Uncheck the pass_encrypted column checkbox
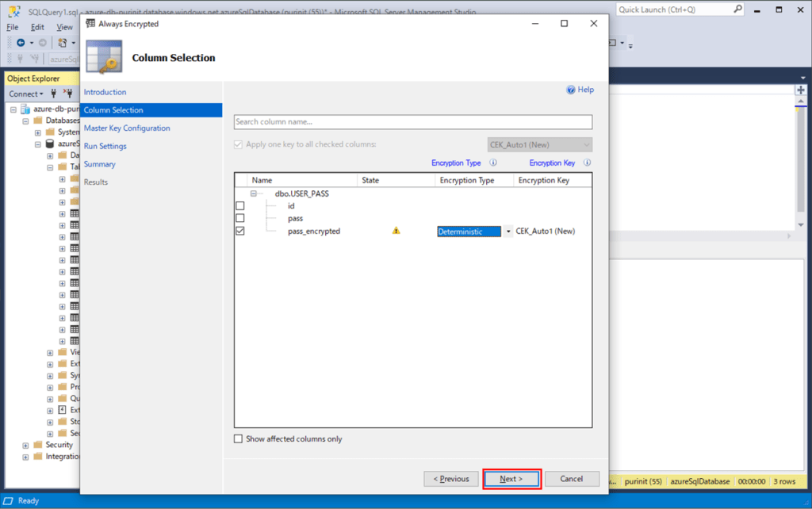The image size is (812, 509). (x=239, y=231)
